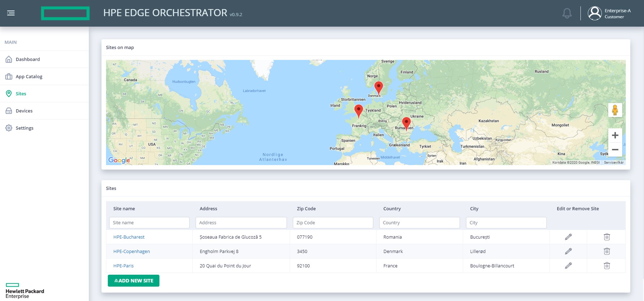Image resolution: width=644 pixels, height=301 pixels.
Task: Open the Enterprise-A user profile avatar
Action: pos(595,13)
